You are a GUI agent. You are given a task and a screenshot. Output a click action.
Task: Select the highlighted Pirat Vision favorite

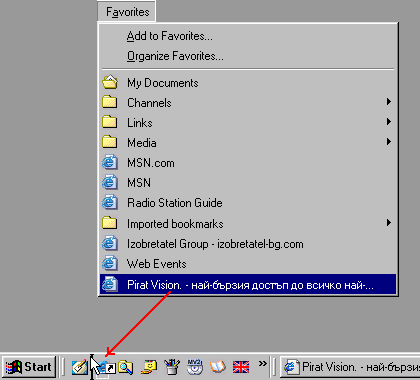pyautogui.click(x=248, y=285)
